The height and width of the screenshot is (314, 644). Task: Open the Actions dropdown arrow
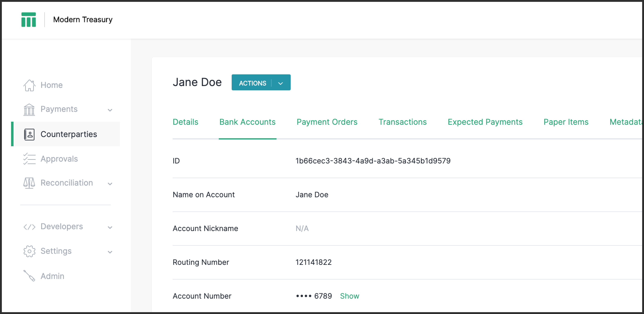click(280, 83)
